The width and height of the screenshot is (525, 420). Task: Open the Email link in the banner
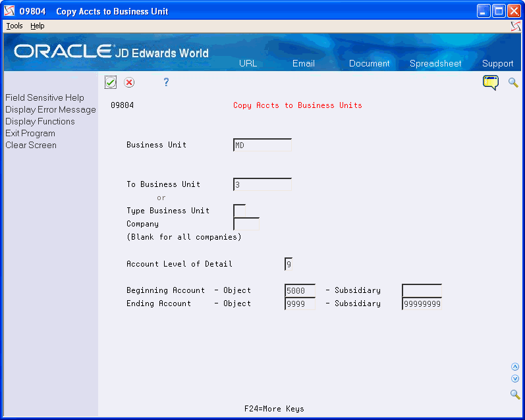click(x=304, y=63)
